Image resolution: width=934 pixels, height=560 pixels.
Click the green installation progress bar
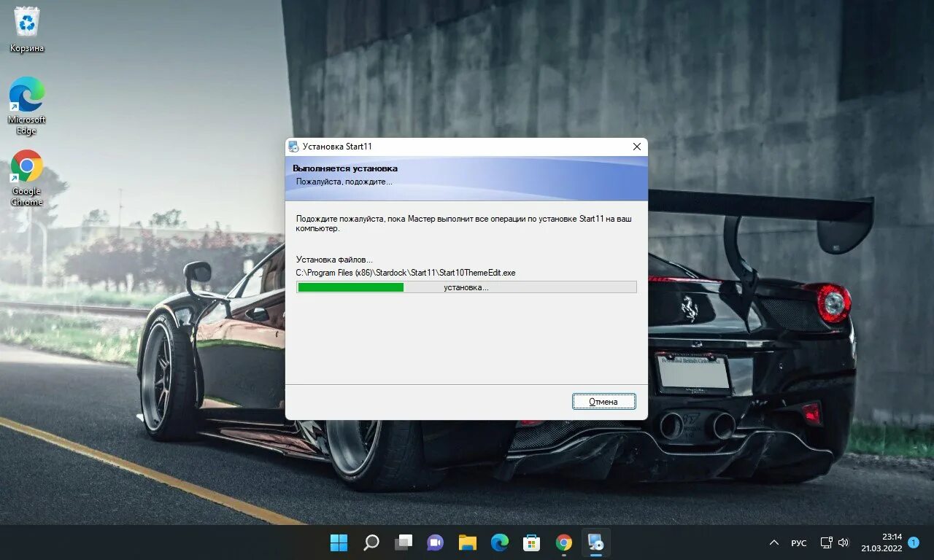click(x=466, y=287)
